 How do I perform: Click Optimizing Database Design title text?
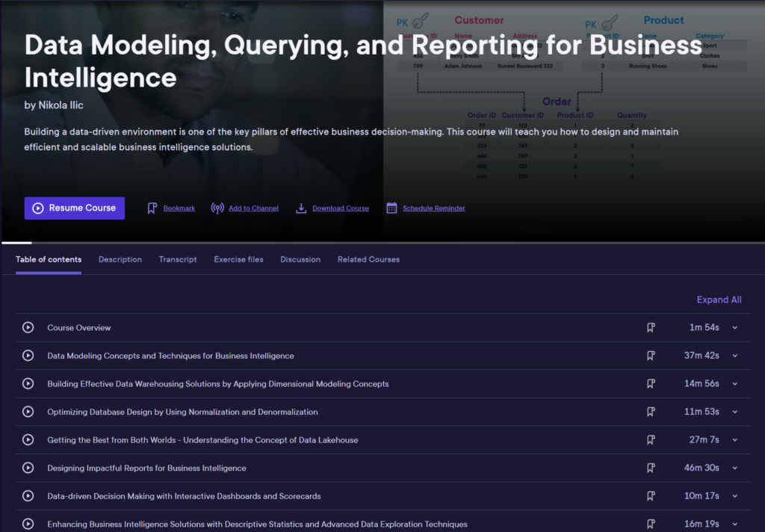point(182,412)
